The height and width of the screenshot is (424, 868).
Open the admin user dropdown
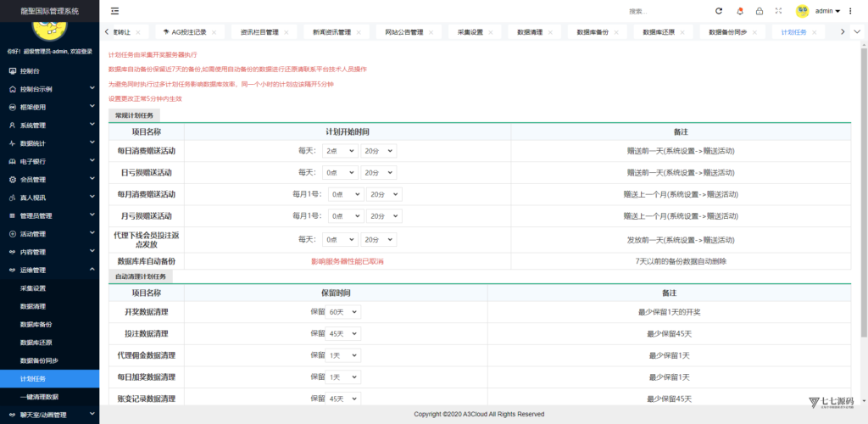(828, 11)
